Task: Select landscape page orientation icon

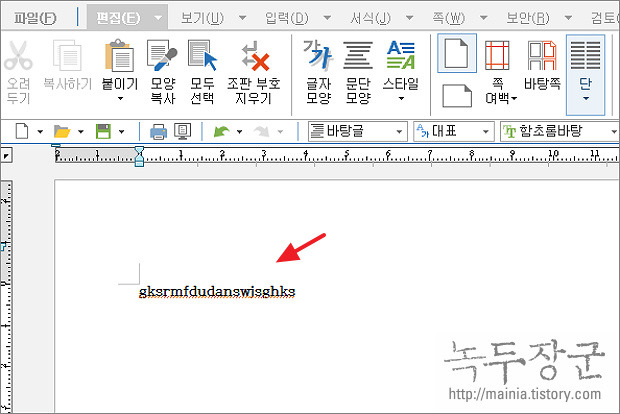Action: pos(457,96)
